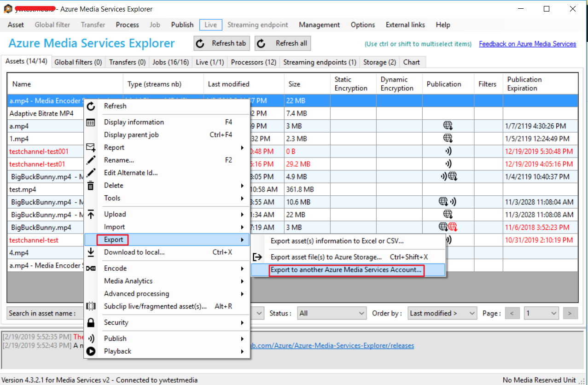Click the Delete trash can icon

[91, 186]
